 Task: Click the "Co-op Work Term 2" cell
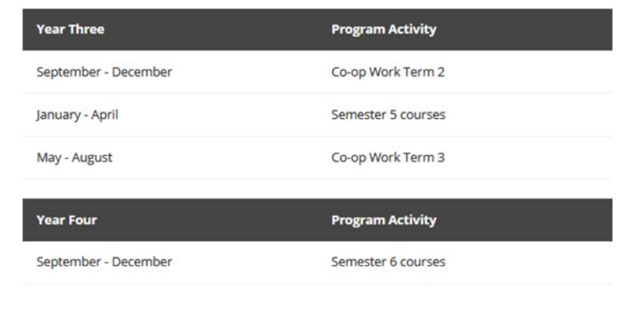click(x=388, y=72)
